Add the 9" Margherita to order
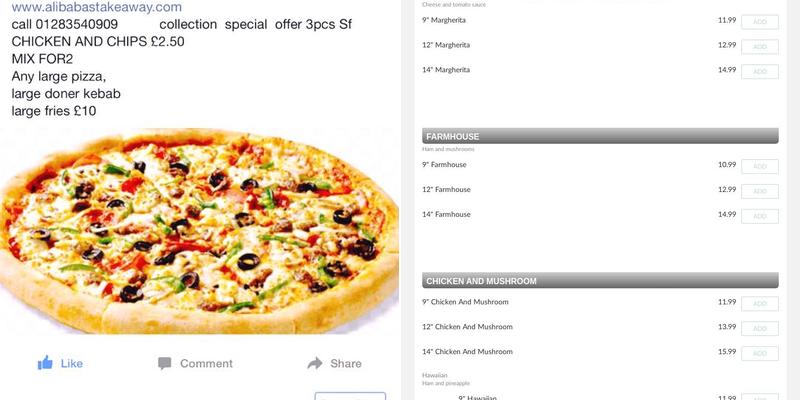The width and height of the screenshot is (800, 400). (760, 22)
